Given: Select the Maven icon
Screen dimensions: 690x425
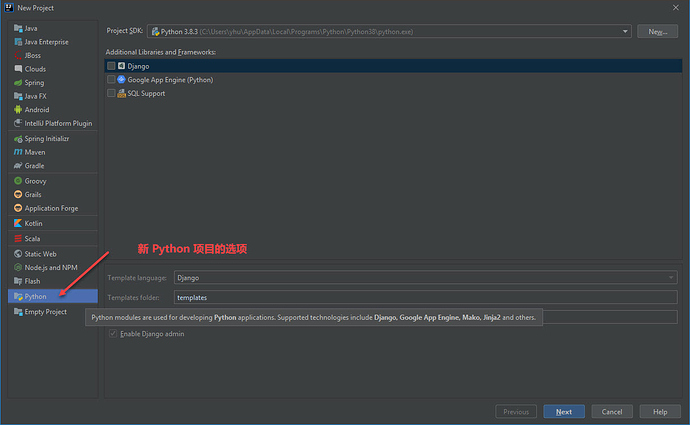Looking at the screenshot, I should coord(18,152).
